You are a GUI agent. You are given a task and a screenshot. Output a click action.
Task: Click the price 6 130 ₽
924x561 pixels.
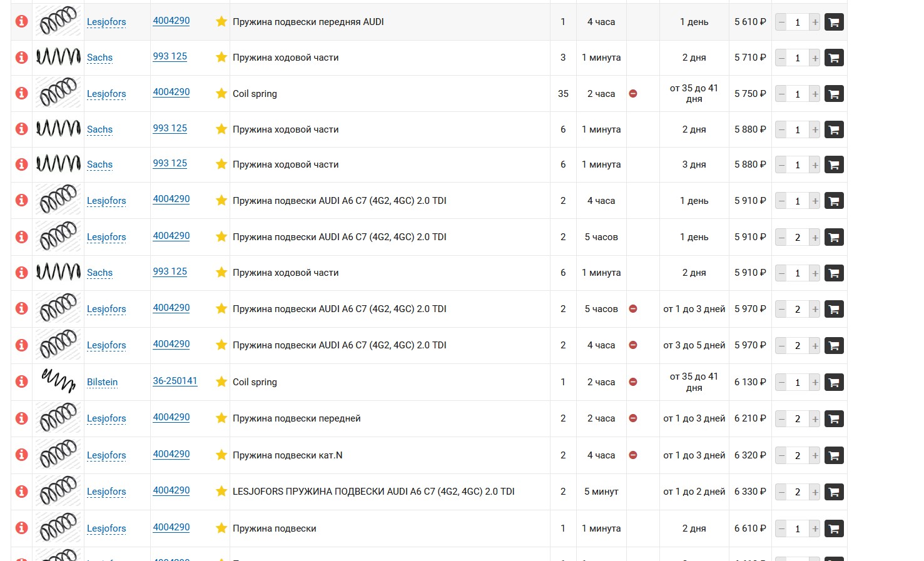coord(750,382)
